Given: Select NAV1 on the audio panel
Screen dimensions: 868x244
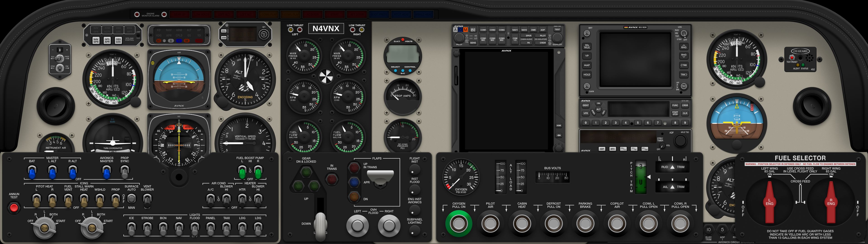Looking at the screenshot, I should click(x=515, y=30).
